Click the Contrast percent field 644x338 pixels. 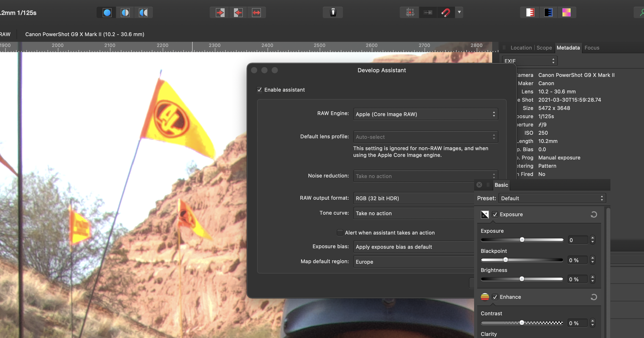(x=578, y=323)
